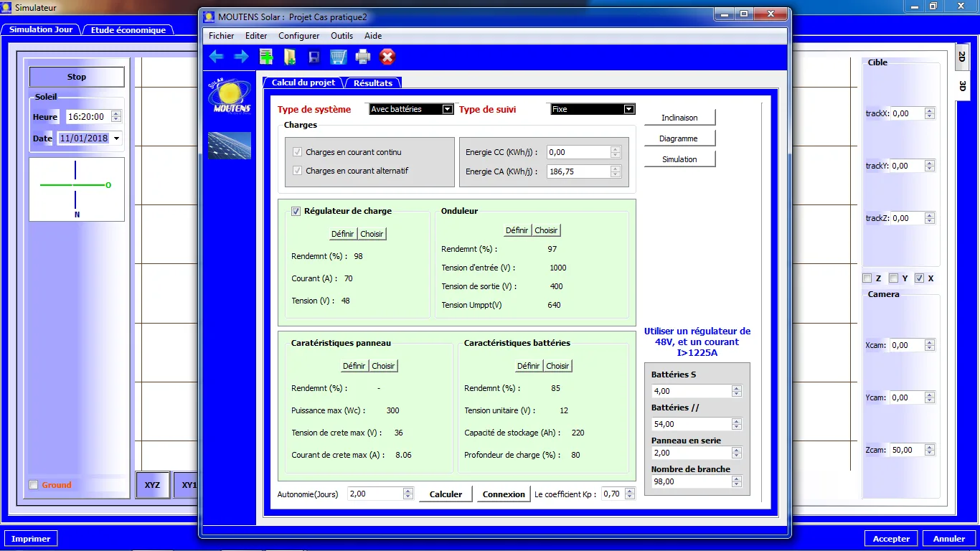Viewport: 980px width, 551px height.
Task: Toggle Charges en courant alternatif checkbox
Action: point(298,171)
